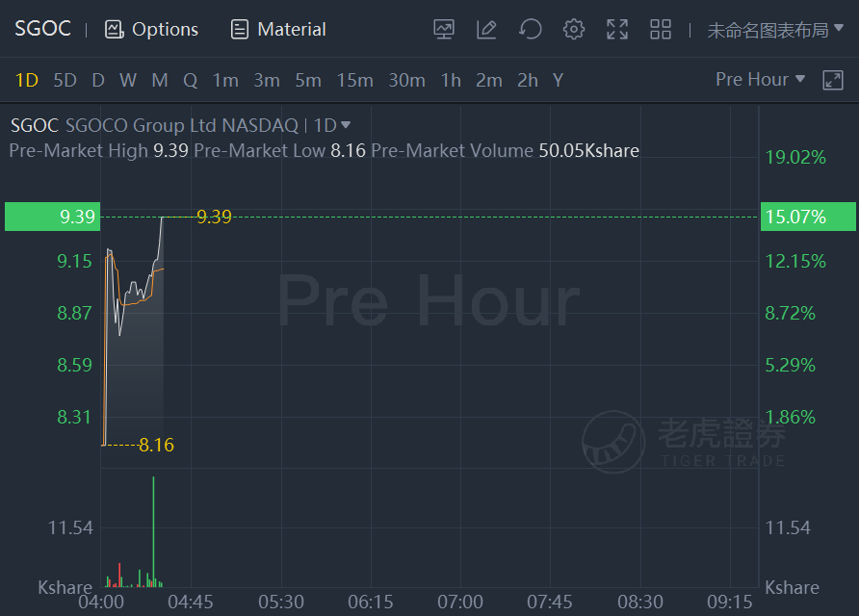Open the multi-chart grid layout icon
This screenshot has width=859, height=616.
pos(661,29)
